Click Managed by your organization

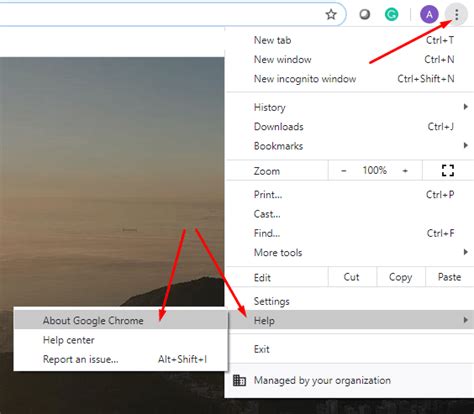click(350, 380)
